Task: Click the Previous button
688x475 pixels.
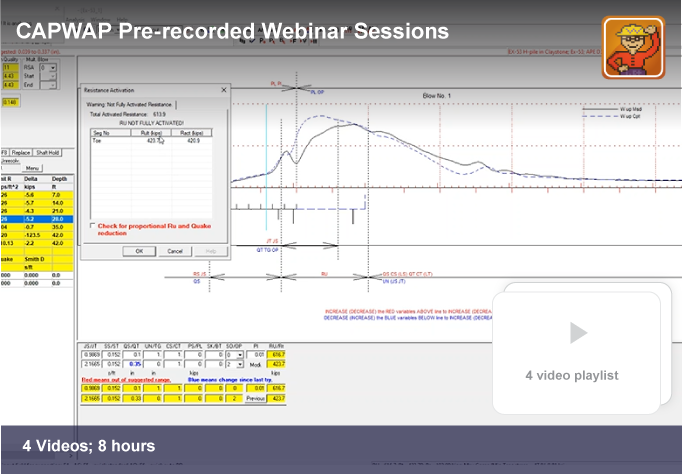Action: click(255, 399)
